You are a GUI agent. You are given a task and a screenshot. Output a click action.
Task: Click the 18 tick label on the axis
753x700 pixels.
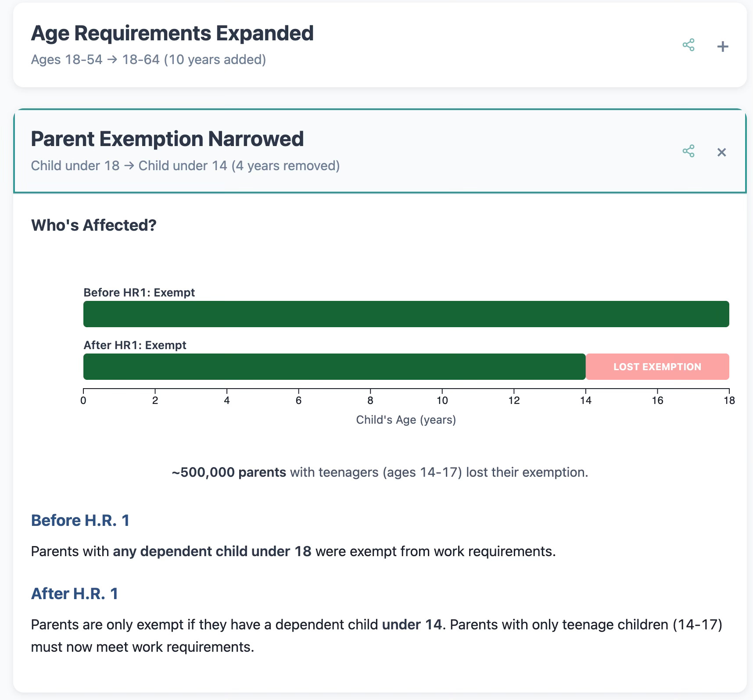coord(729,400)
